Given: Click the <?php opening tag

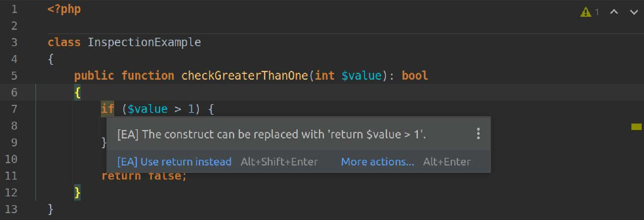Looking at the screenshot, I should point(64,9).
